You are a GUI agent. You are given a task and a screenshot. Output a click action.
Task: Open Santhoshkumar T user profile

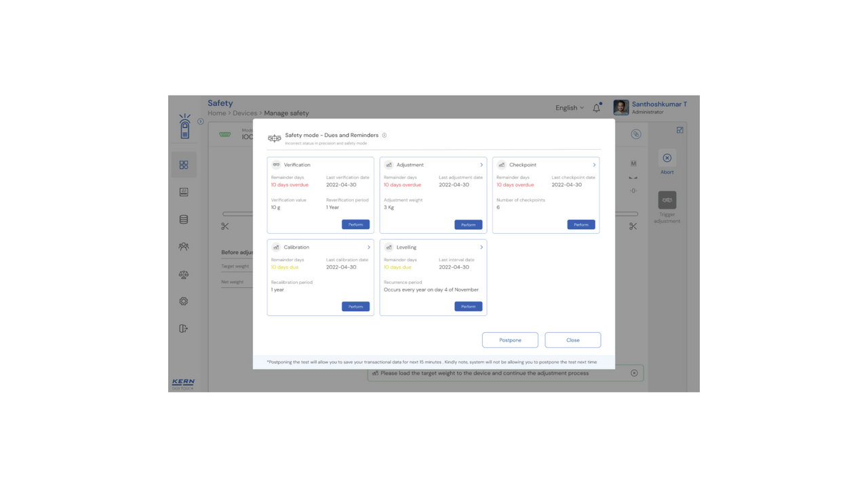650,108
